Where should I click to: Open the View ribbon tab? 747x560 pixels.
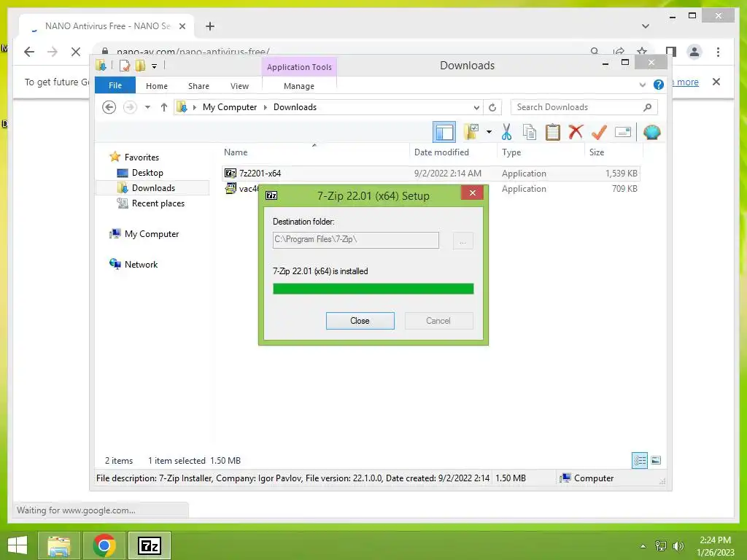pos(239,86)
